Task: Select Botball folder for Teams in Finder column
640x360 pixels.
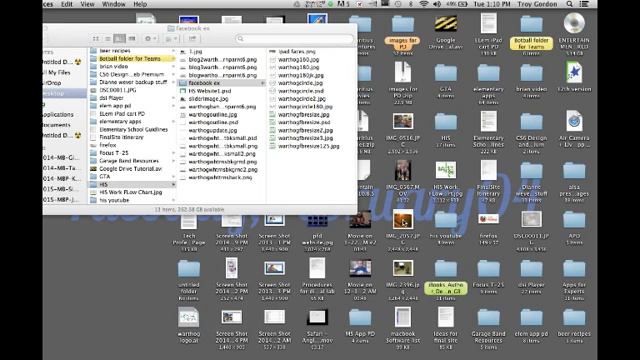Action: (x=132, y=59)
